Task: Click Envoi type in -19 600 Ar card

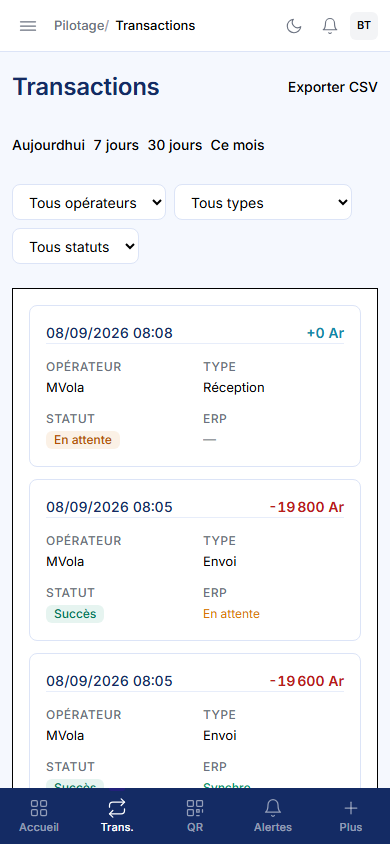Action: click(220, 735)
